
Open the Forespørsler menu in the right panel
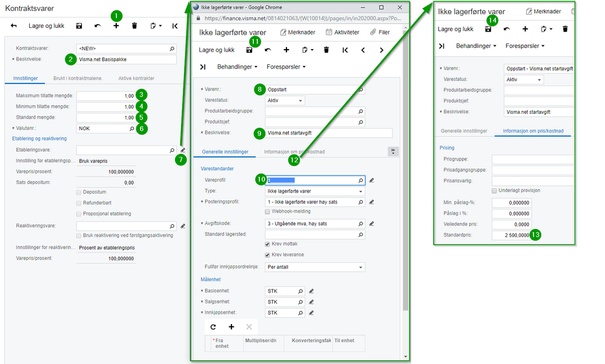[525, 46]
